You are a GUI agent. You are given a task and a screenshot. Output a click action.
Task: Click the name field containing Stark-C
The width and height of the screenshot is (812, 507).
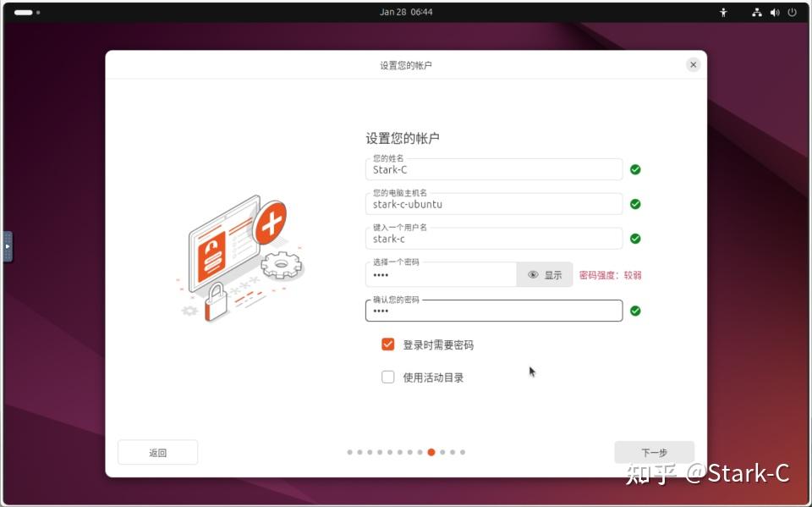coord(494,169)
